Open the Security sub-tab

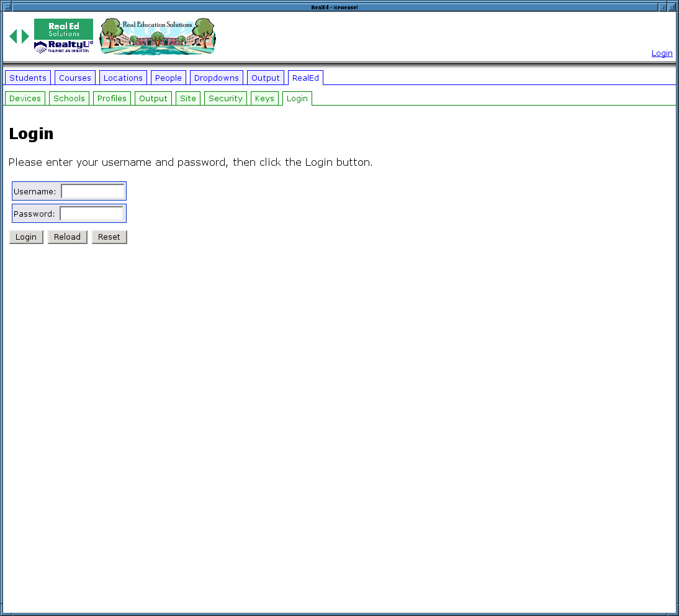click(x=225, y=98)
